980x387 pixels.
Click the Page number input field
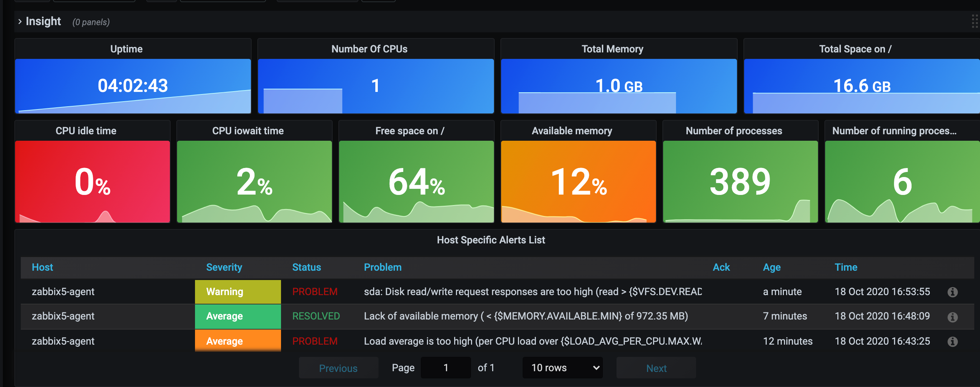pos(446,368)
